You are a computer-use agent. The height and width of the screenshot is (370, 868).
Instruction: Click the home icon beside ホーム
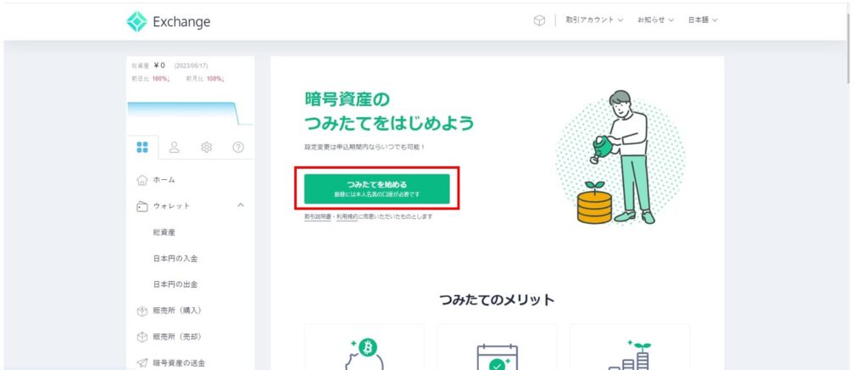tap(142, 180)
